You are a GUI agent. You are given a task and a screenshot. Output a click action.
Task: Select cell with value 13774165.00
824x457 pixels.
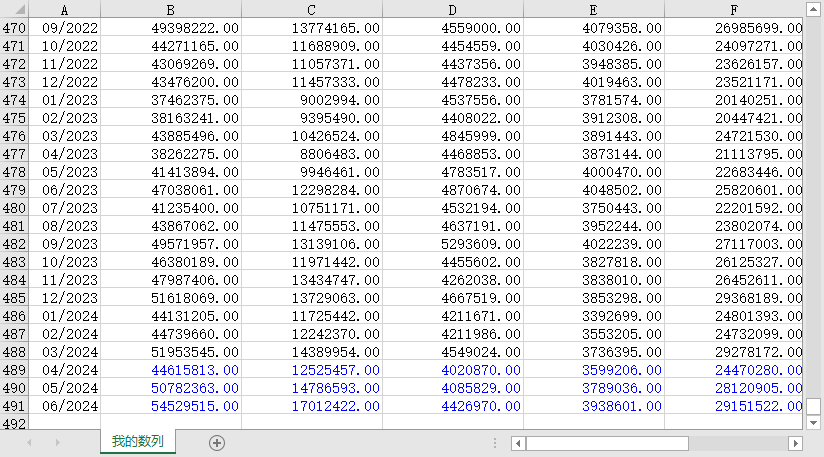pos(312,28)
